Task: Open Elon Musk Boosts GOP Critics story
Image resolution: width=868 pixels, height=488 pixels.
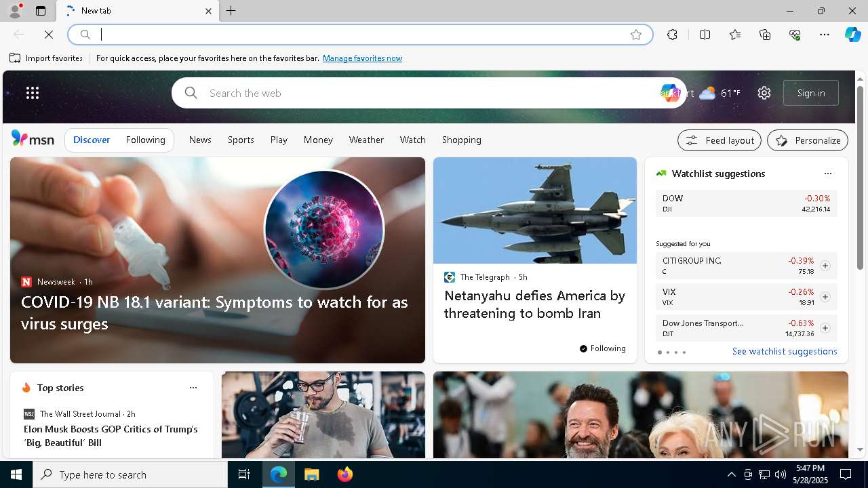Action: point(111,436)
